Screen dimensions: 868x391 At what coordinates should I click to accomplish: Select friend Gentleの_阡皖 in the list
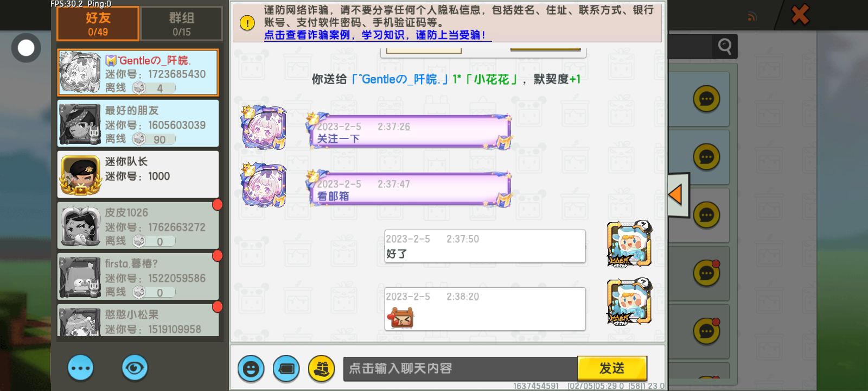pos(138,73)
